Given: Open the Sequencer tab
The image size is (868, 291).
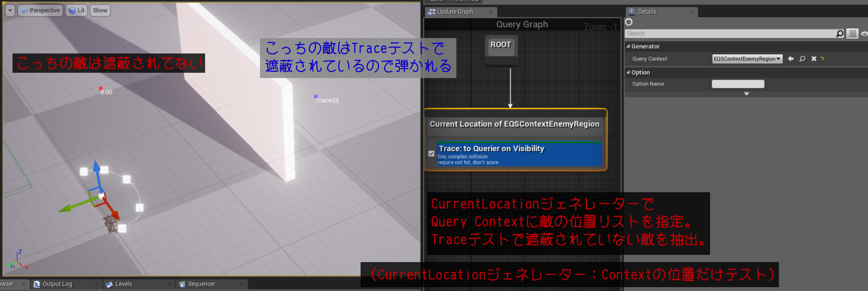Looking at the screenshot, I should coord(201,284).
